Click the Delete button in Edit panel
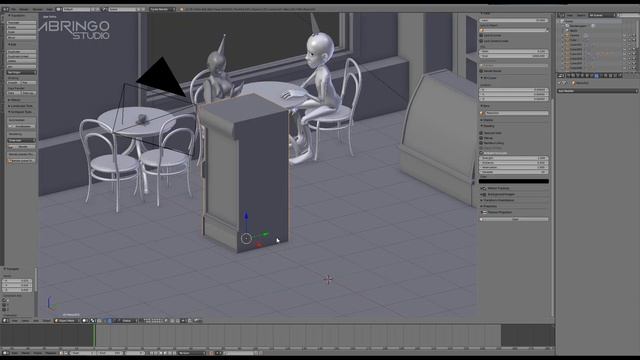 [22, 61]
